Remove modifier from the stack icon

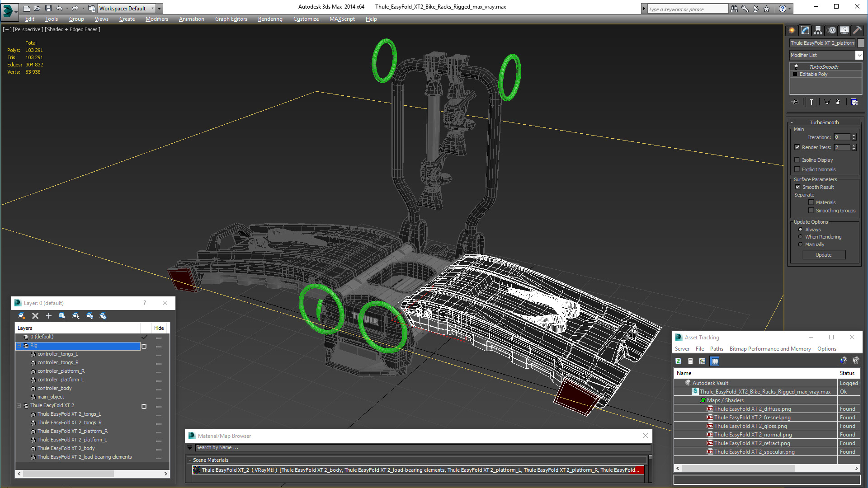coord(838,102)
